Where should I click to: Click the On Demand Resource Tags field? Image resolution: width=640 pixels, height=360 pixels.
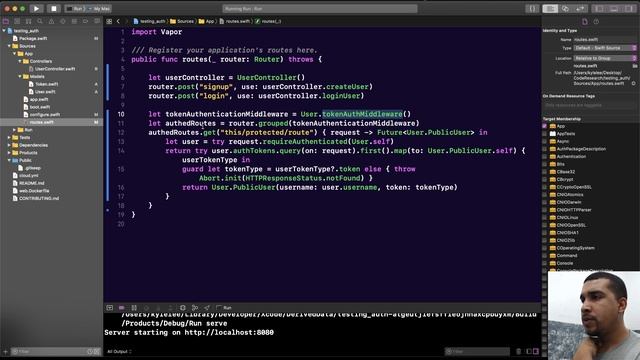click(x=589, y=105)
